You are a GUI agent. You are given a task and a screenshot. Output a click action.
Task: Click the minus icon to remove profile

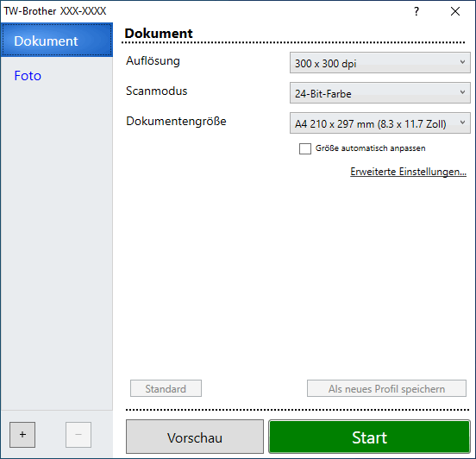(x=78, y=434)
